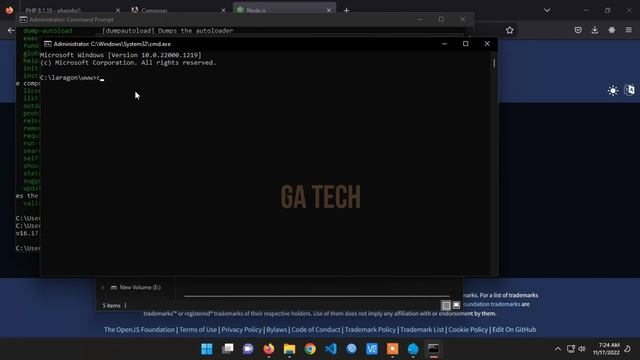Open the Privacy Policy link
The width and height of the screenshot is (640, 360).
[241, 329]
